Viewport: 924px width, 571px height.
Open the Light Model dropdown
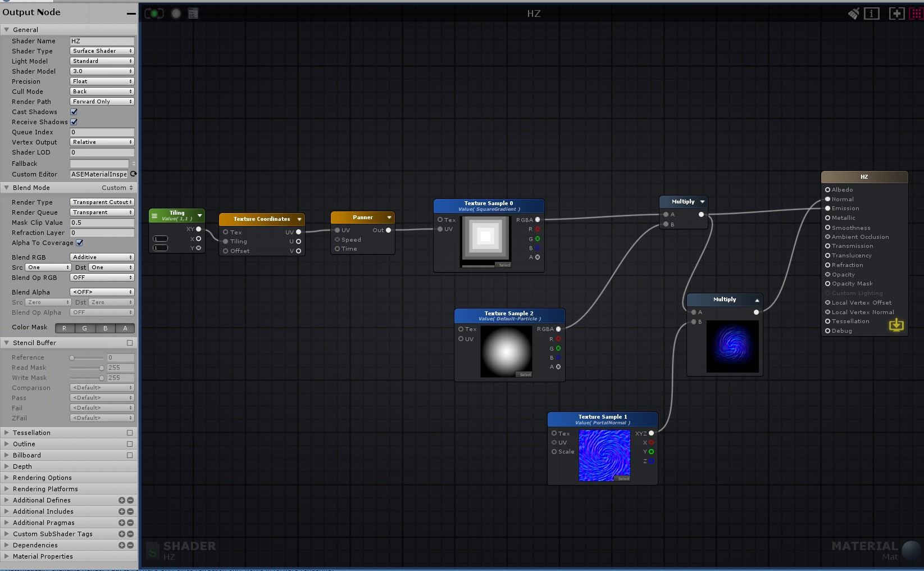pos(102,61)
